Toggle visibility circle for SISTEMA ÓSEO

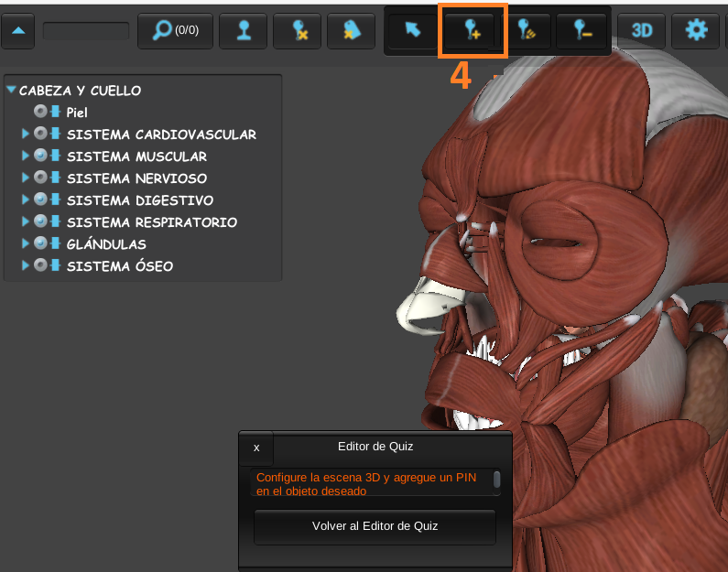40,265
